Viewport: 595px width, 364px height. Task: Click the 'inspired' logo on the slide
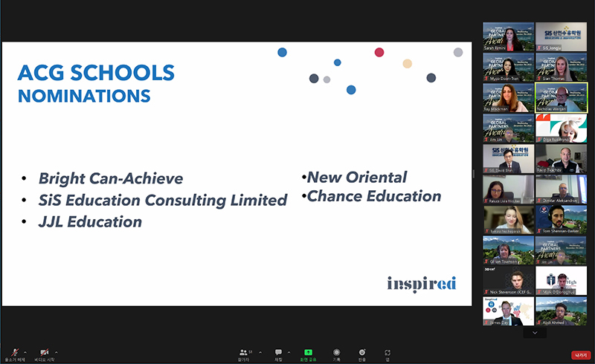coord(422,284)
